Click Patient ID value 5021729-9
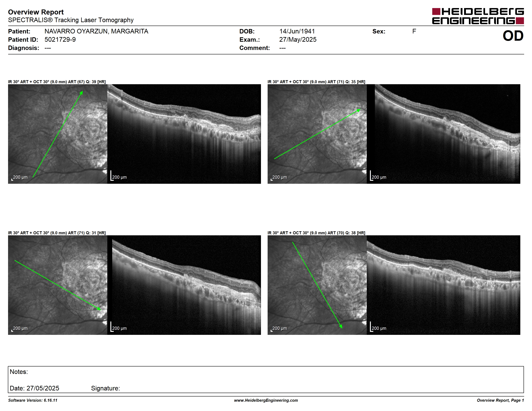Screen dimensions: 532x411 point(60,39)
